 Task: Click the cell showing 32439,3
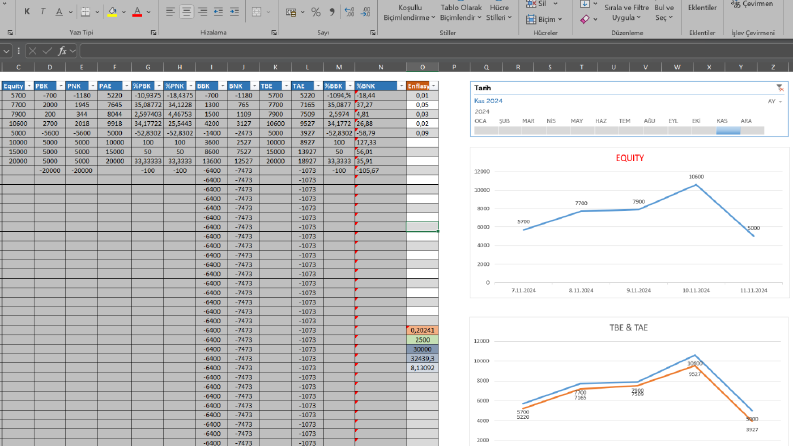coord(422,359)
